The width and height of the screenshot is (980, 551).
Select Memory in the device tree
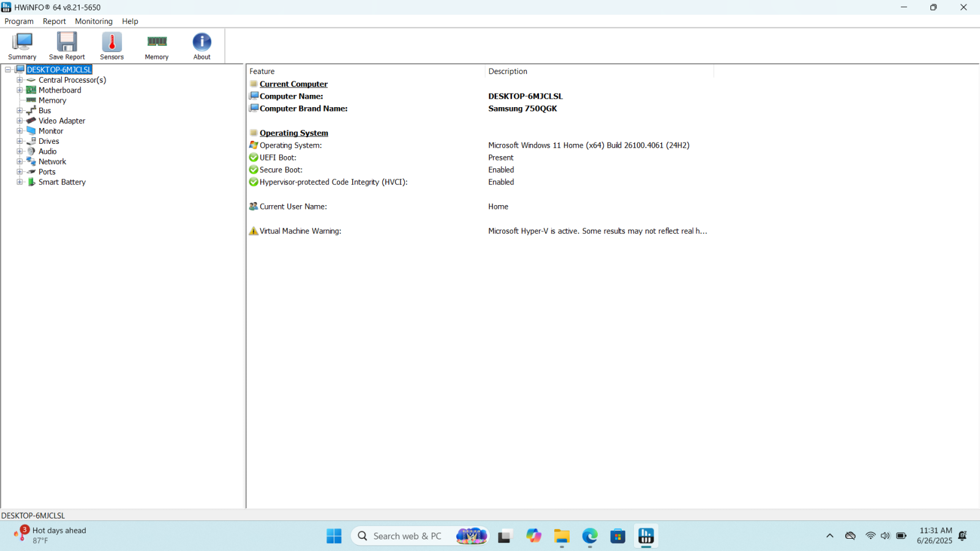pyautogui.click(x=52, y=100)
